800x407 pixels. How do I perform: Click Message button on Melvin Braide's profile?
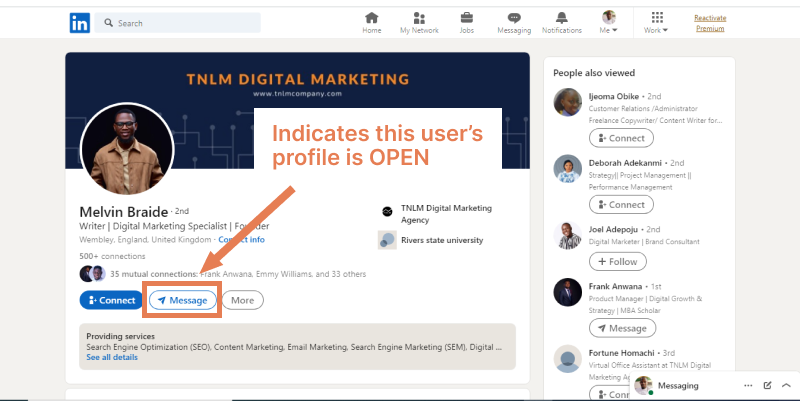click(x=183, y=300)
